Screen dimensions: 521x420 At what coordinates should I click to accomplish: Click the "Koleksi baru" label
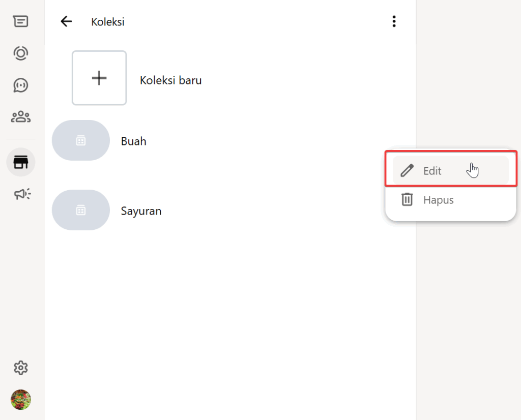(170, 80)
